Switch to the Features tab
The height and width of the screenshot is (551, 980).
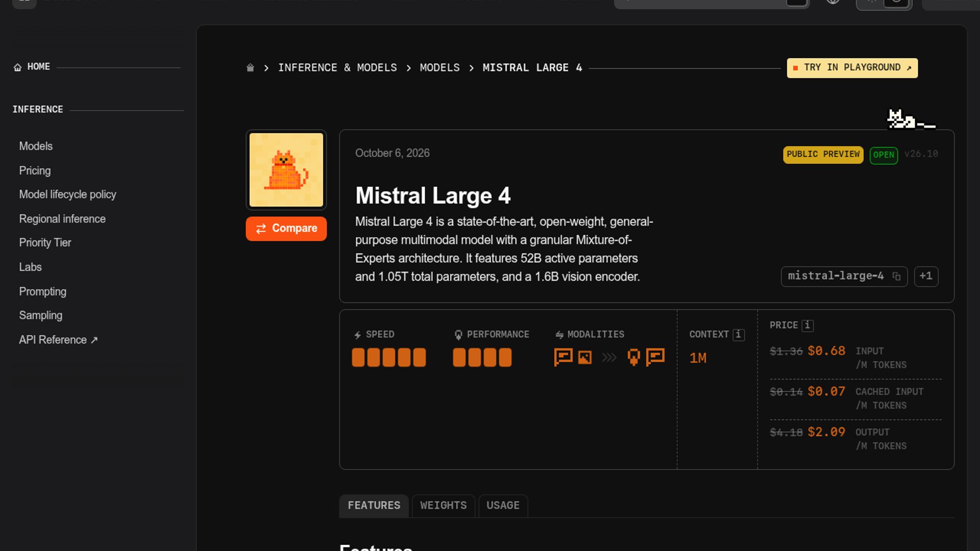374,506
